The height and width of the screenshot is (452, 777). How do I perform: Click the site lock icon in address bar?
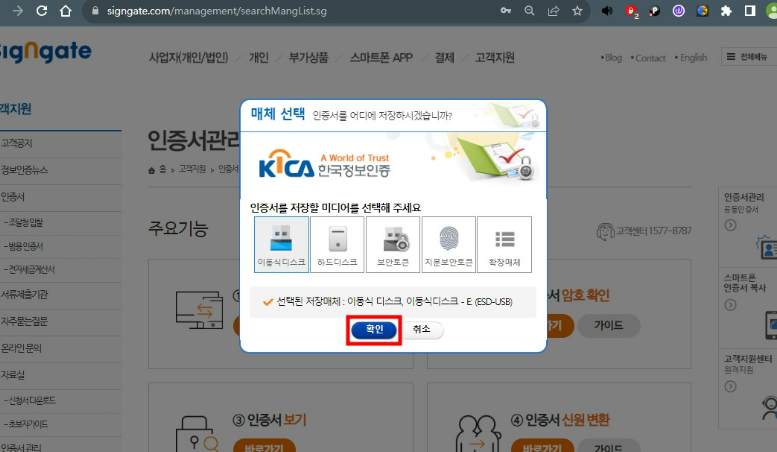96,10
